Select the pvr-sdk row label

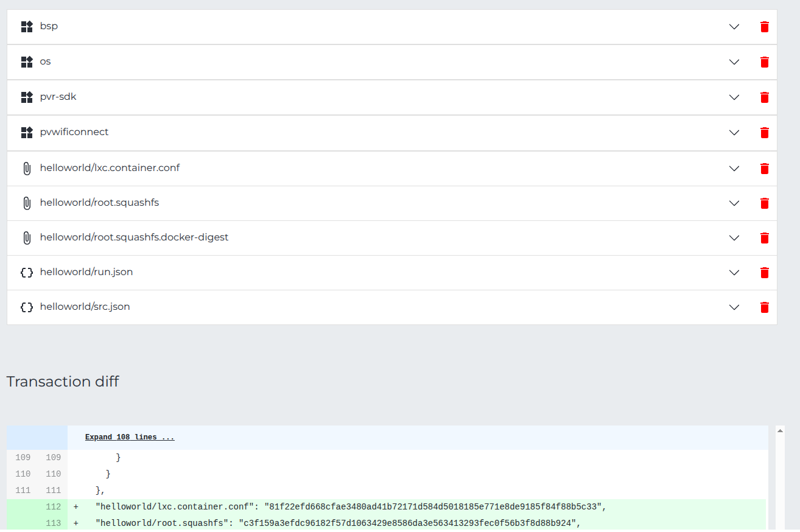58,97
